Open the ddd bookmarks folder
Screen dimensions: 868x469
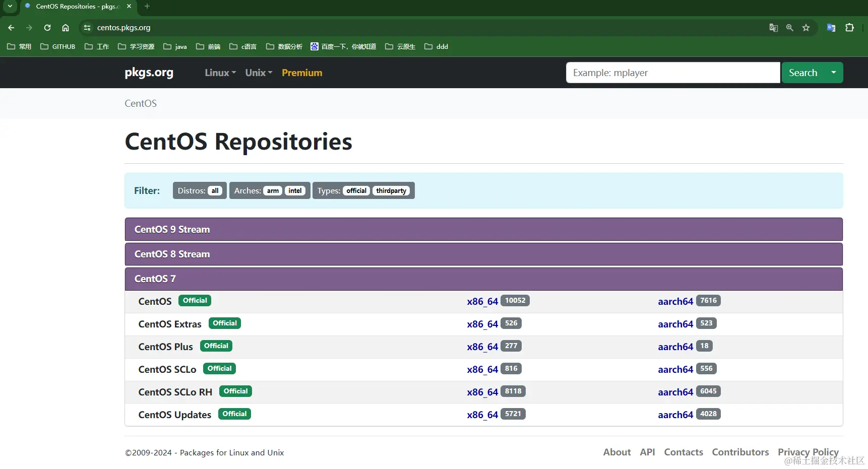436,46
